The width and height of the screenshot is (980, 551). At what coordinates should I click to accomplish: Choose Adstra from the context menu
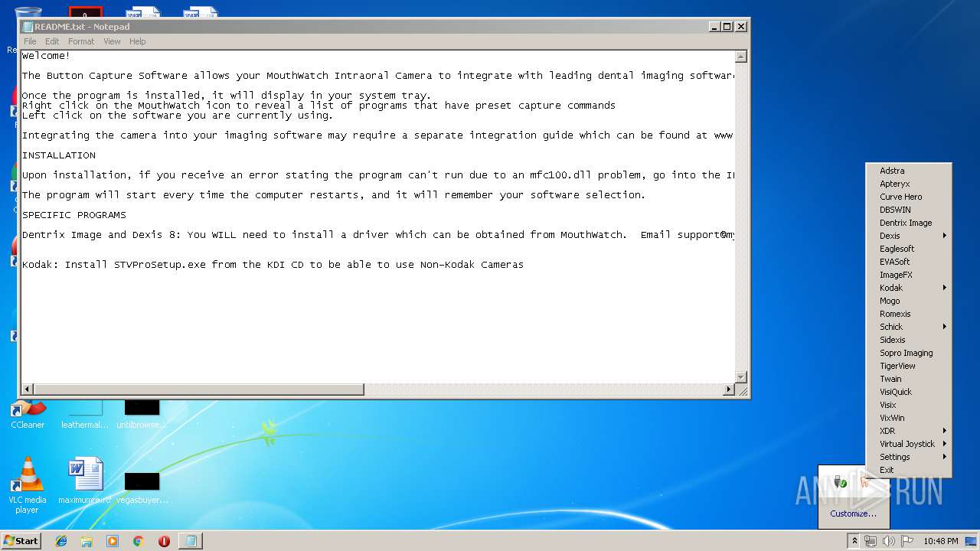pyautogui.click(x=909, y=171)
